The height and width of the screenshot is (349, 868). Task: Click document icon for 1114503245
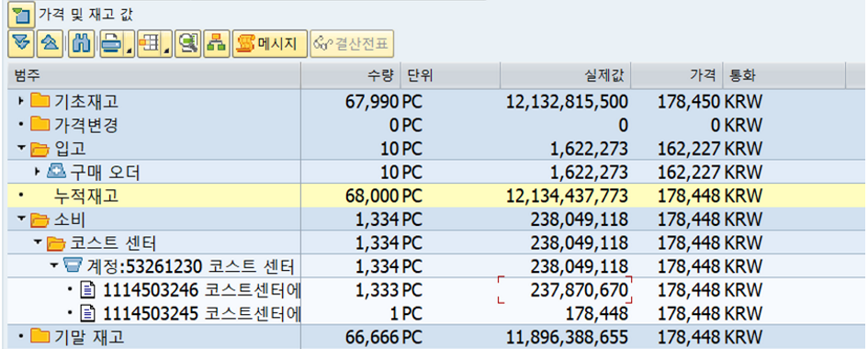[88, 313]
